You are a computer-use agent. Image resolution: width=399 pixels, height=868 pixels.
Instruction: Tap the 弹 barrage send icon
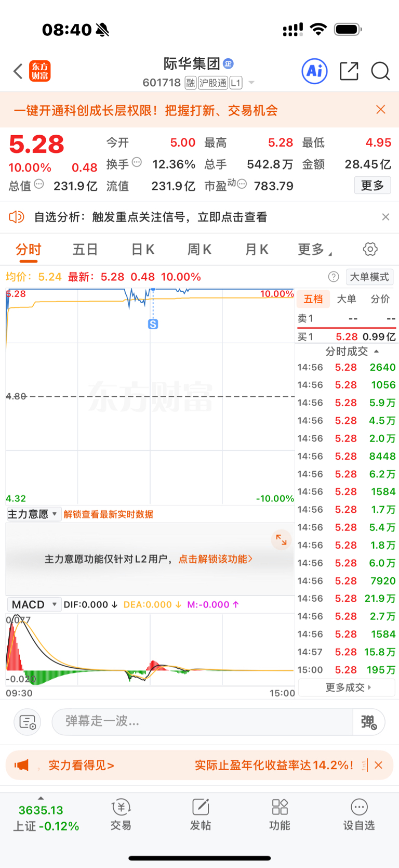pos(369,722)
